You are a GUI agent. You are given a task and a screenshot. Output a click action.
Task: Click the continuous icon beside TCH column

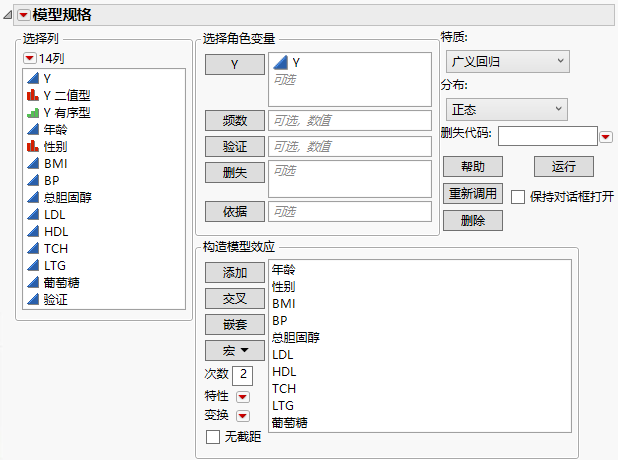(33, 248)
